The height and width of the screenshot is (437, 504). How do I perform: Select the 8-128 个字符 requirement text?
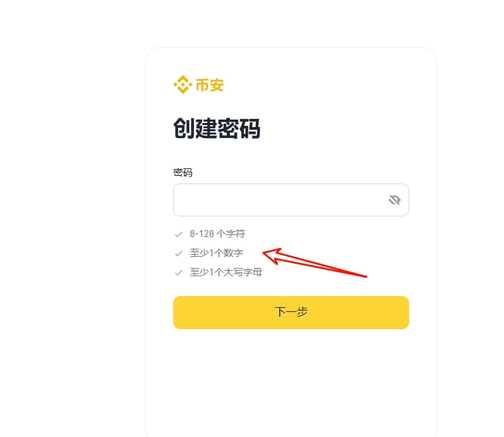pyautogui.click(x=217, y=234)
